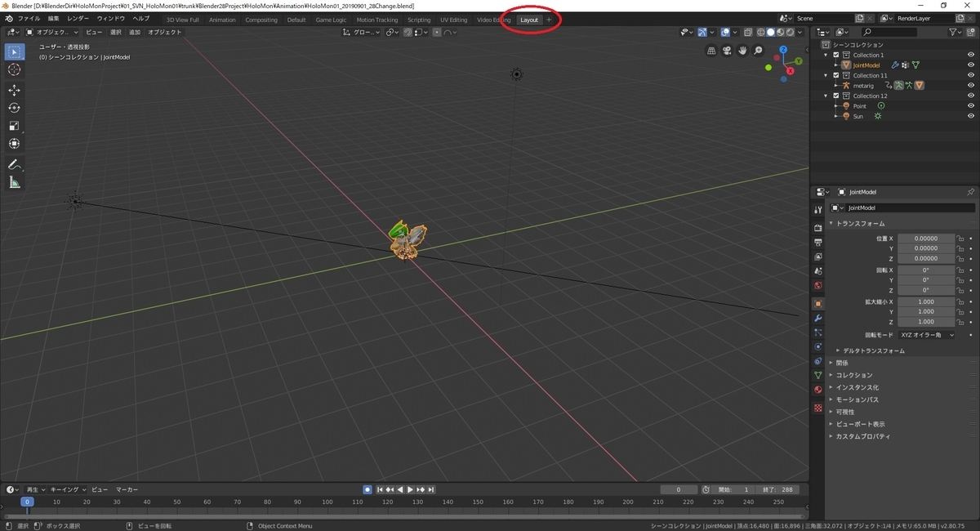
Task: Switch to the Animation workspace tab
Action: 222,20
